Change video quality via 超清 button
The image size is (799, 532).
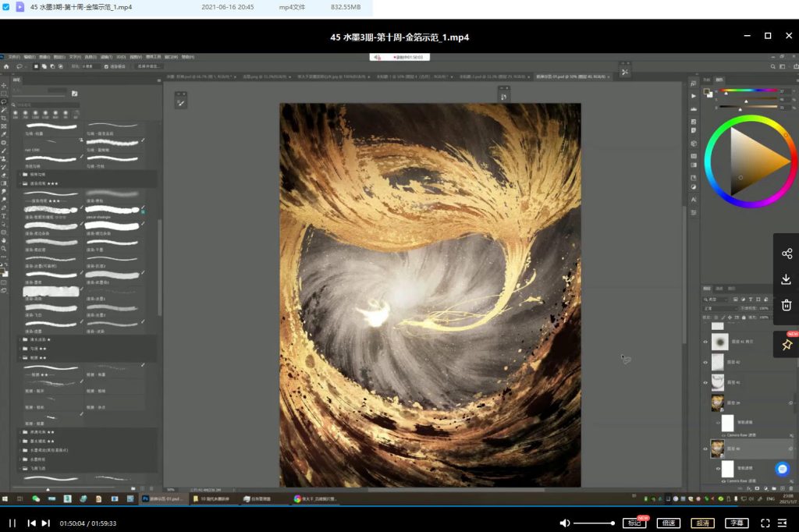click(x=701, y=523)
